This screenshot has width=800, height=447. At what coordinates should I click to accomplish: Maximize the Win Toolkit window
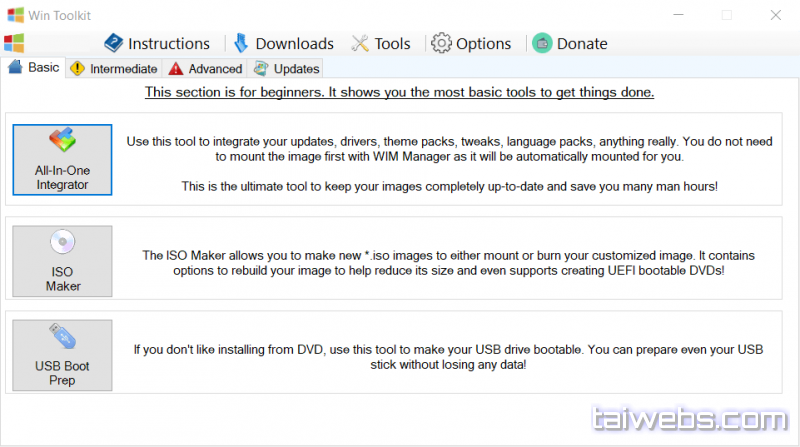point(727,15)
